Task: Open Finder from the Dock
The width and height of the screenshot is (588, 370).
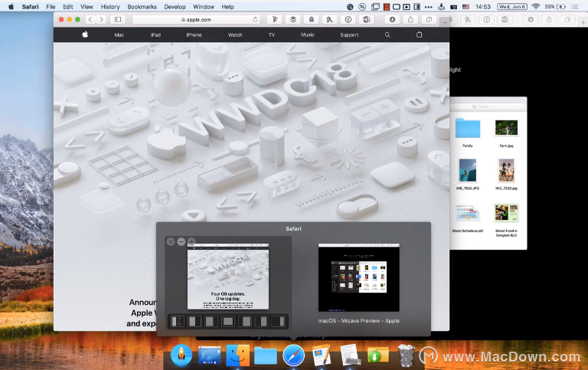Action: pyautogui.click(x=238, y=355)
